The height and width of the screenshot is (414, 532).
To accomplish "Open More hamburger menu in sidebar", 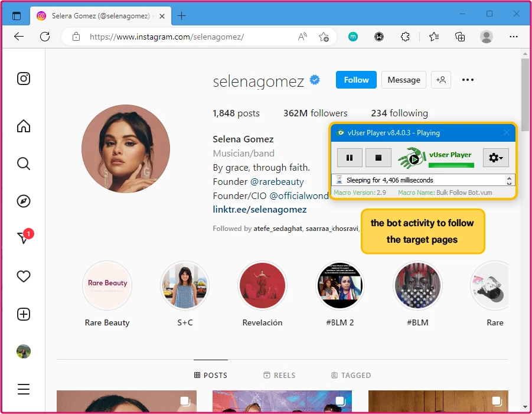I will 24,389.
